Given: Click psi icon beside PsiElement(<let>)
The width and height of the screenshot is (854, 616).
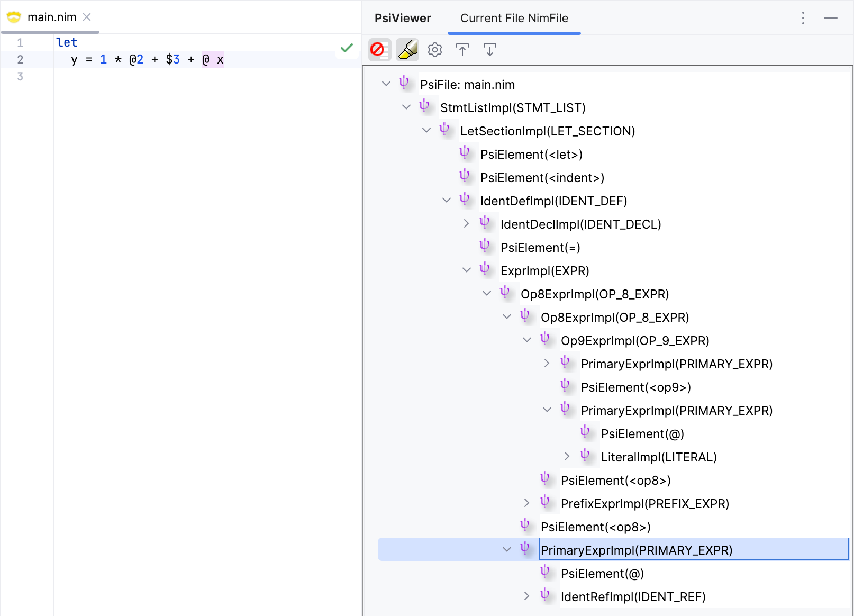Looking at the screenshot, I should [465, 152].
